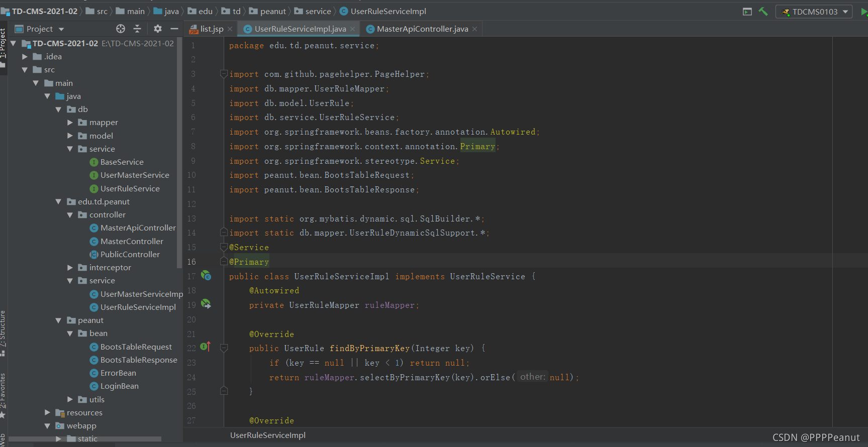Expand the interceptor package

pyautogui.click(x=70, y=268)
